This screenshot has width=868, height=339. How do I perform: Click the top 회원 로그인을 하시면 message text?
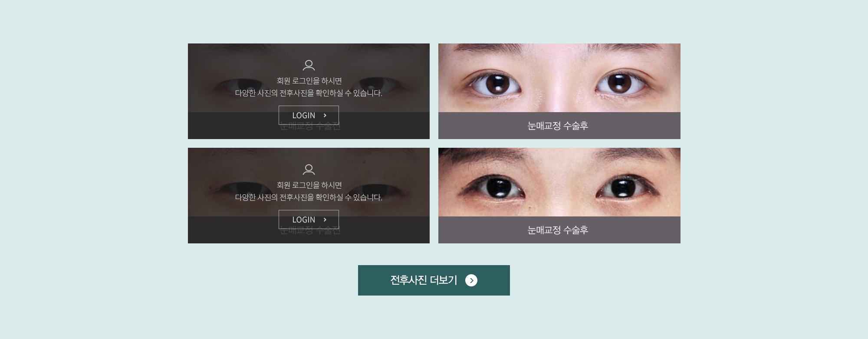(x=309, y=81)
